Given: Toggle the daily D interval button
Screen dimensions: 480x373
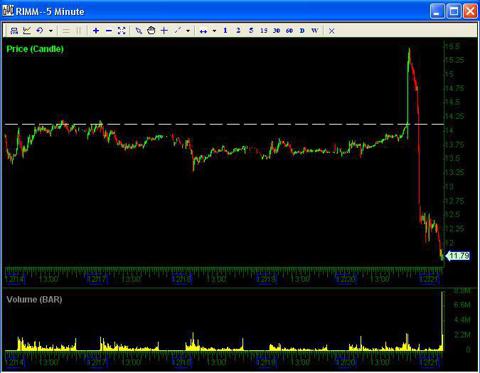Looking at the screenshot, I should coord(302,31).
